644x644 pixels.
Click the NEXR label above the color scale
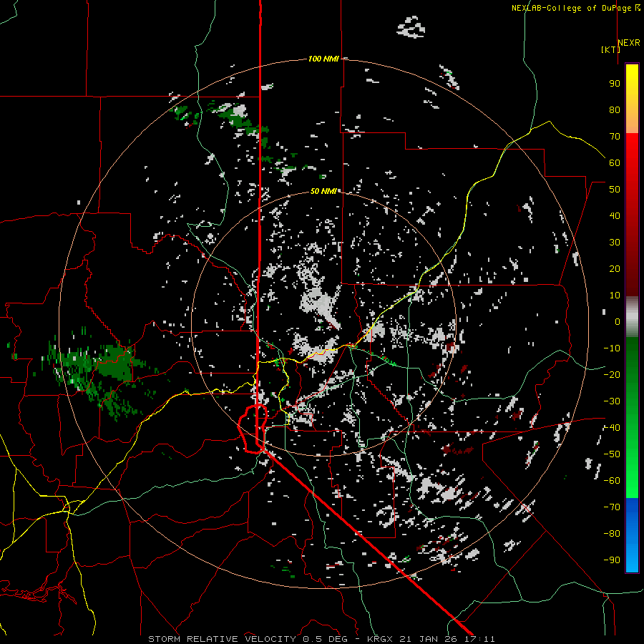[x=629, y=43]
